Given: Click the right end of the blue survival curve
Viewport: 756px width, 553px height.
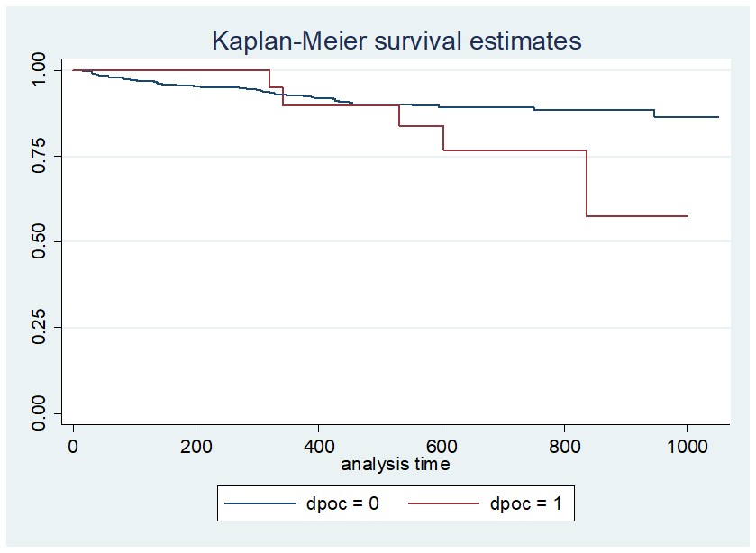Looking at the screenshot, I should (717, 117).
